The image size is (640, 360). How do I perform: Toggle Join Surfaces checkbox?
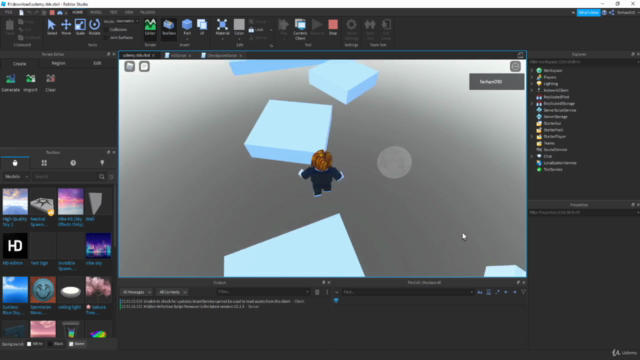pyautogui.click(x=106, y=38)
